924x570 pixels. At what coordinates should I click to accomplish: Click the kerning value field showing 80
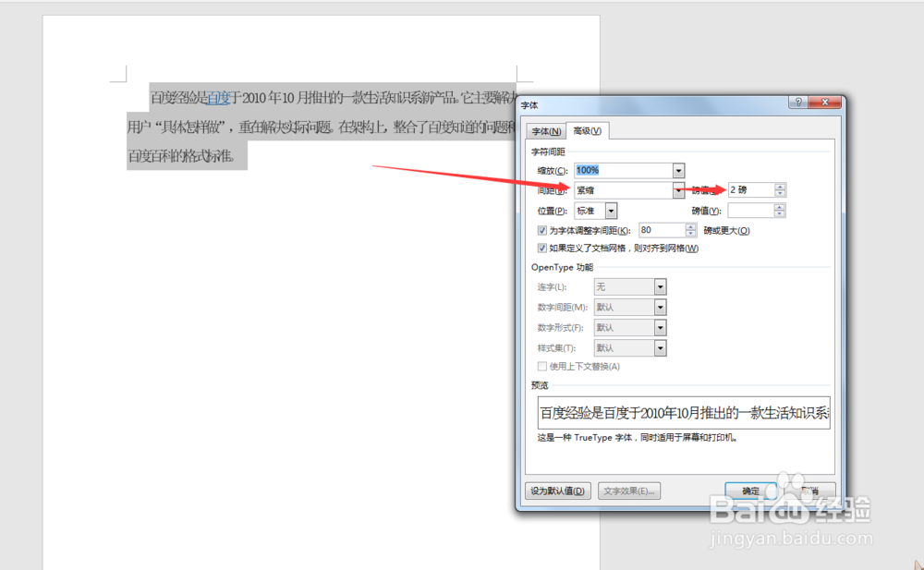(x=662, y=230)
